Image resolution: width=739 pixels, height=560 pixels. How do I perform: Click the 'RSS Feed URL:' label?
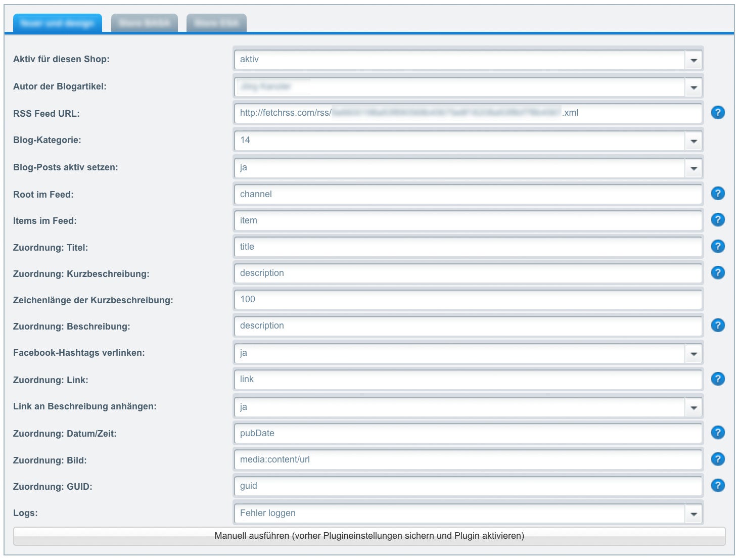[x=47, y=114]
